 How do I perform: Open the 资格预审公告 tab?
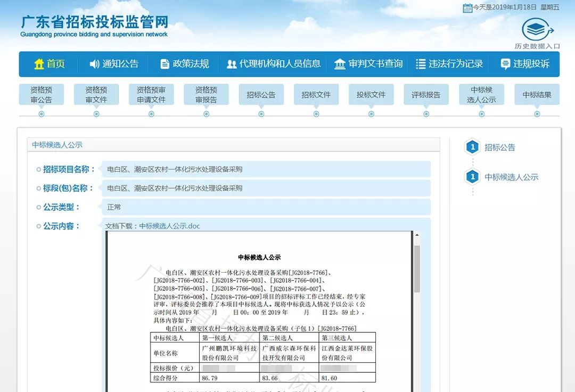42,95
